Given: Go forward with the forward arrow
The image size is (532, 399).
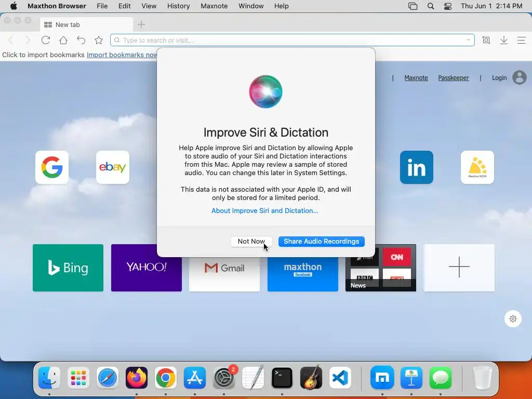Looking at the screenshot, I should 28,41.
